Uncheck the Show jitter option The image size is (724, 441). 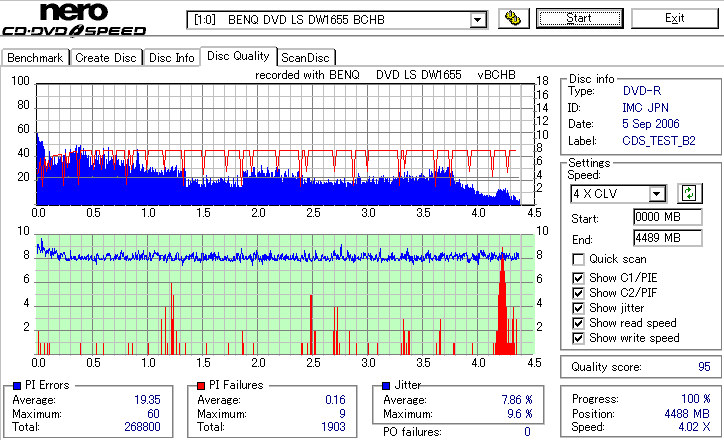[x=578, y=308]
